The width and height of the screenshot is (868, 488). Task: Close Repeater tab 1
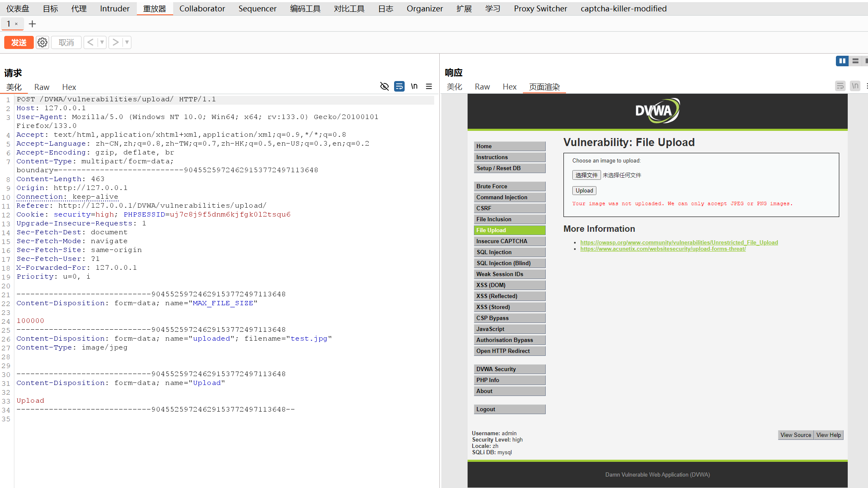point(16,24)
